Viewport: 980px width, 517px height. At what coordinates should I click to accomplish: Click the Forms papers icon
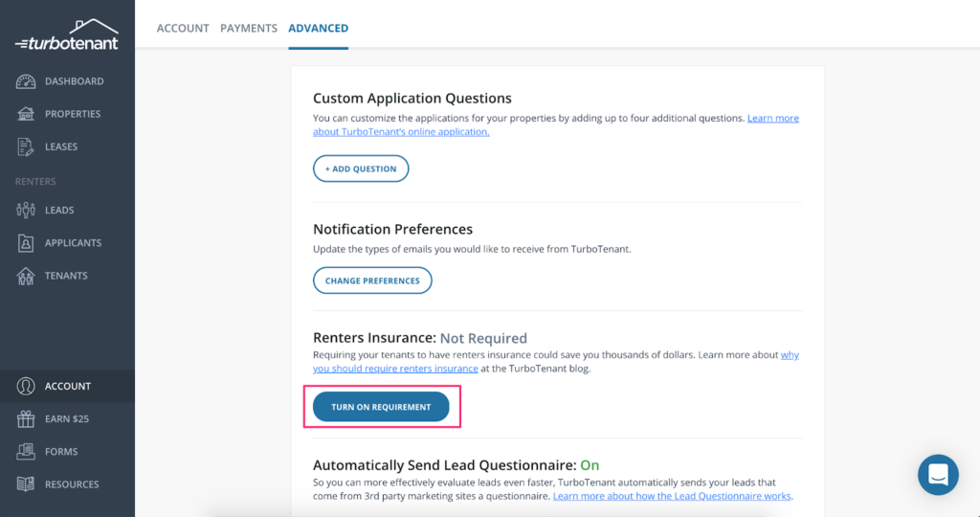[26, 451]
